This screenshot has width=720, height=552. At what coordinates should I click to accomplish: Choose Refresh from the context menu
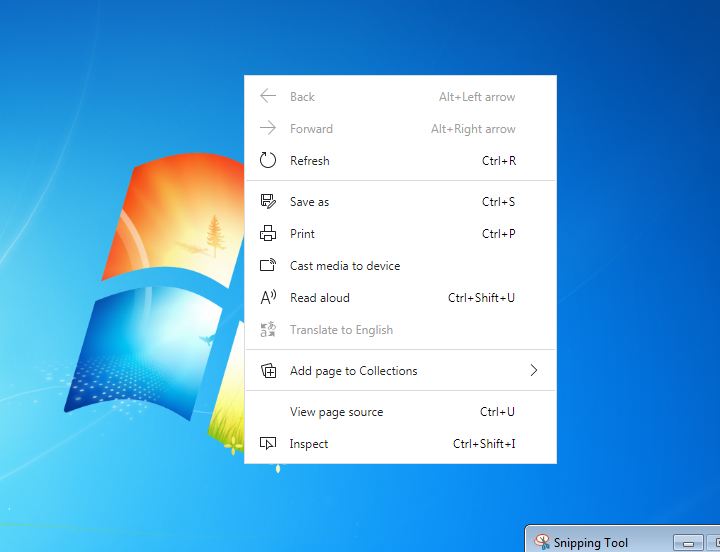coord(400,161)
